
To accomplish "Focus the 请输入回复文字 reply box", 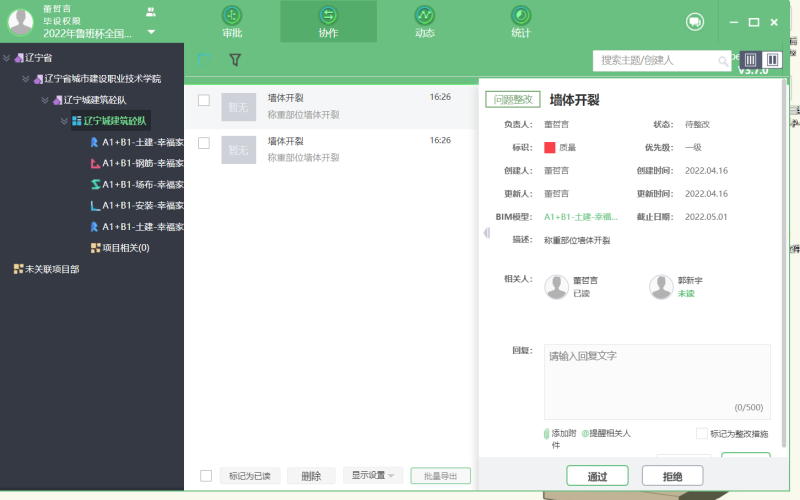I will (657, 382).
